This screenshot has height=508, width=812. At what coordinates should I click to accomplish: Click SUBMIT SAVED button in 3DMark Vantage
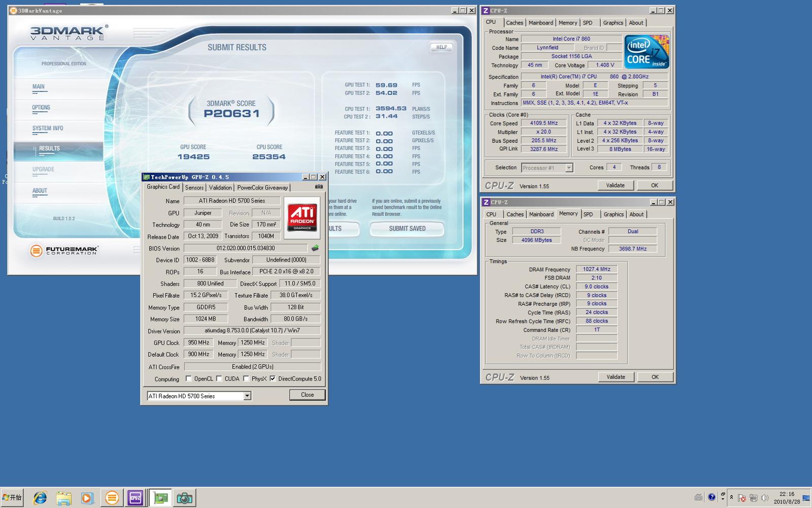click(407, 229)
